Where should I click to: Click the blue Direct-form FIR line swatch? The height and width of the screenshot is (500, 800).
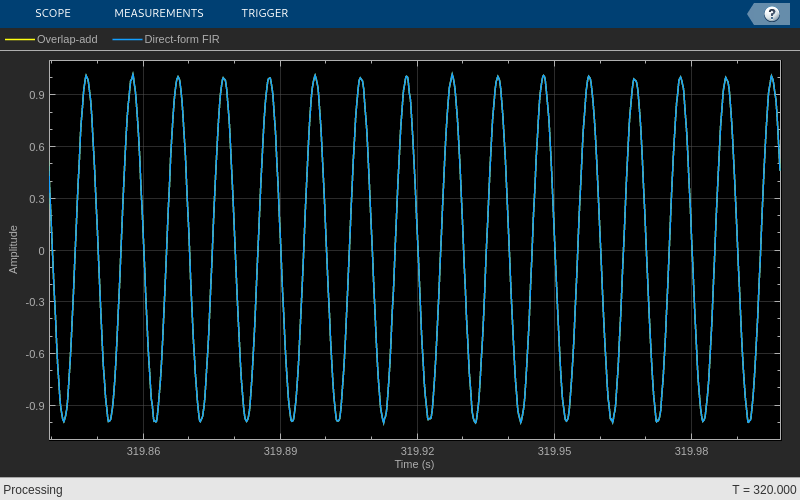tap(127, 39)
